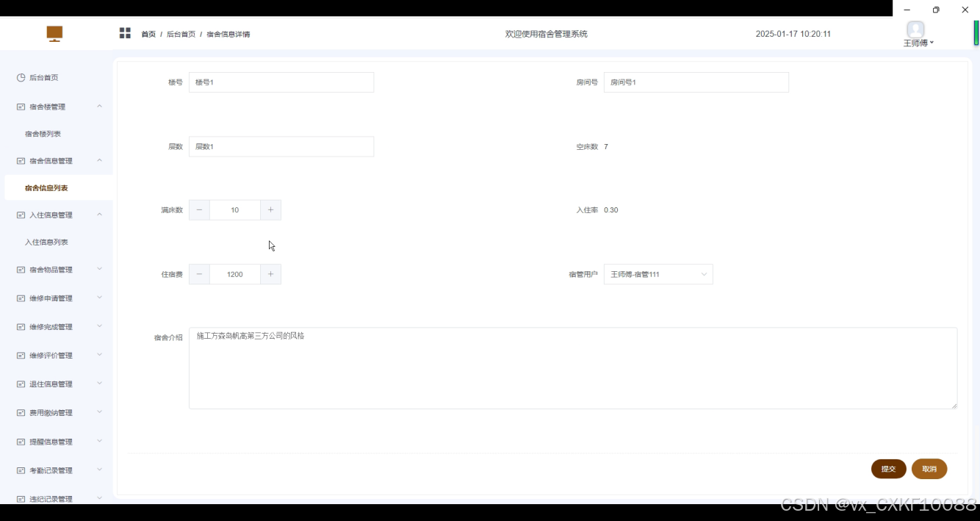Viewport: 980px width, 521px height.
Task: Click the 层数 input field
Action: tap(281, 146)
